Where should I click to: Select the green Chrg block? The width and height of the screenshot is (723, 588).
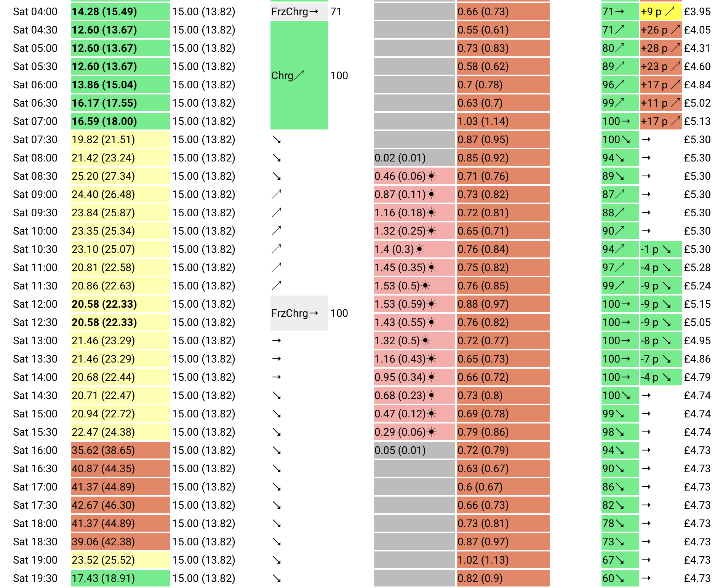(x=299, y=75)
